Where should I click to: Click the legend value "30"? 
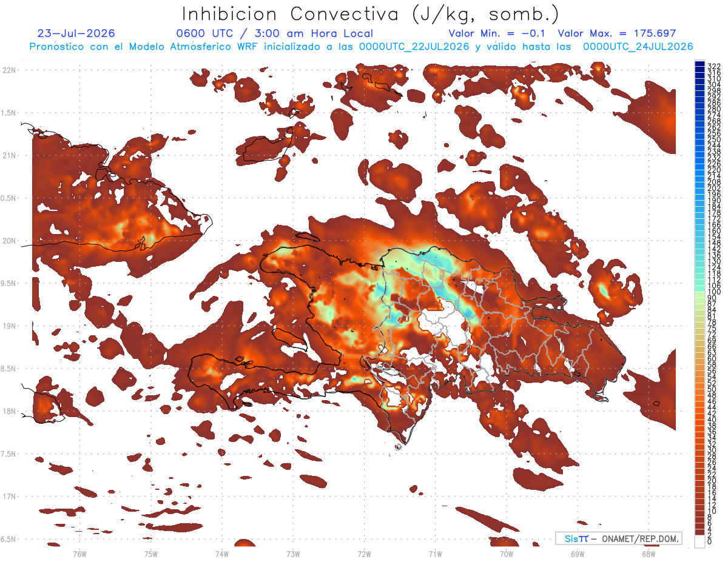(x=712, y=450)
